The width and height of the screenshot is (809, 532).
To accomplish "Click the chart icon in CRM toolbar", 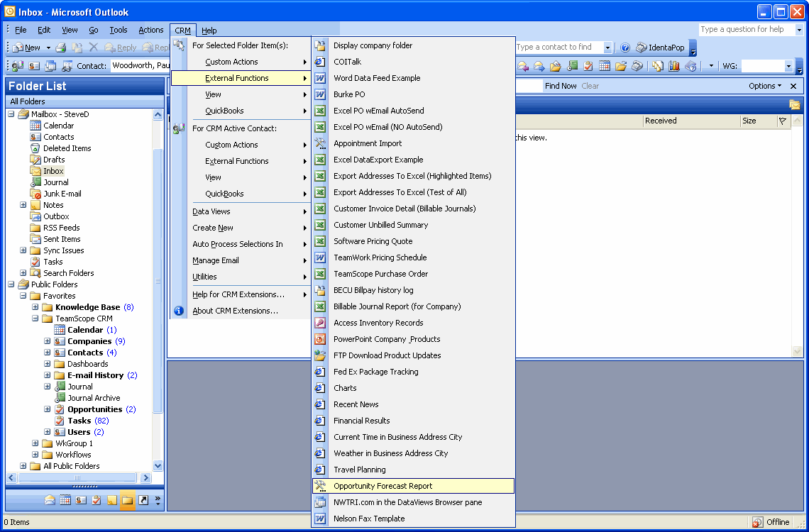I will tap(674, 66).
